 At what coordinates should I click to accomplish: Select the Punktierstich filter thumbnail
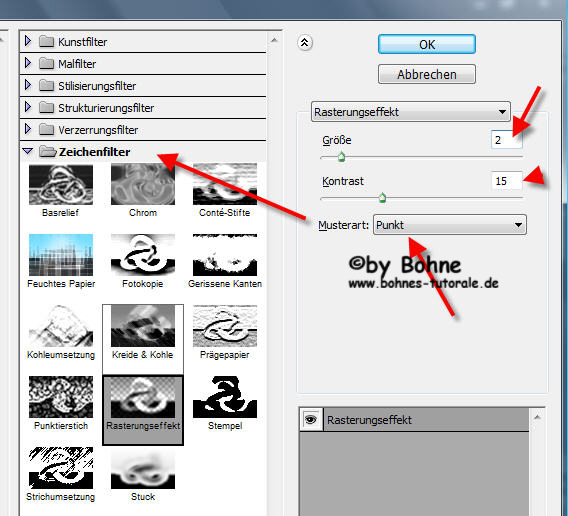60,397
